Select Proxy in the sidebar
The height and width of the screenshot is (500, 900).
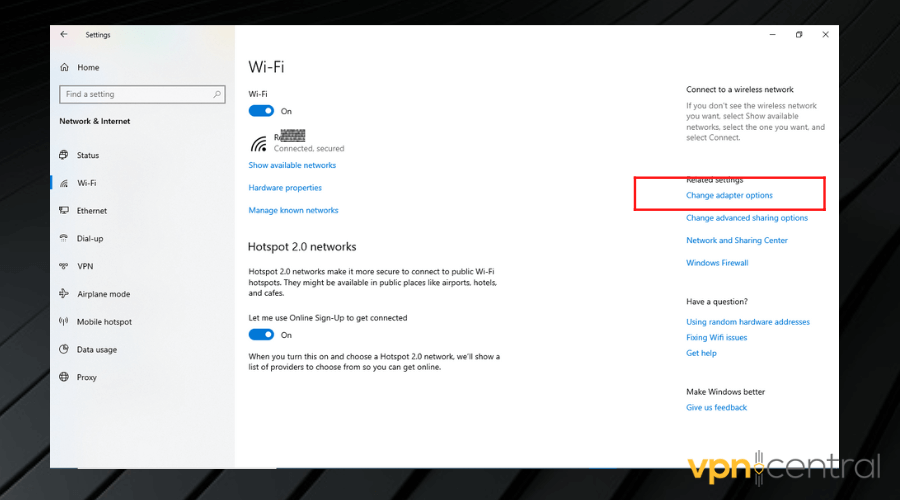[86, 377]
